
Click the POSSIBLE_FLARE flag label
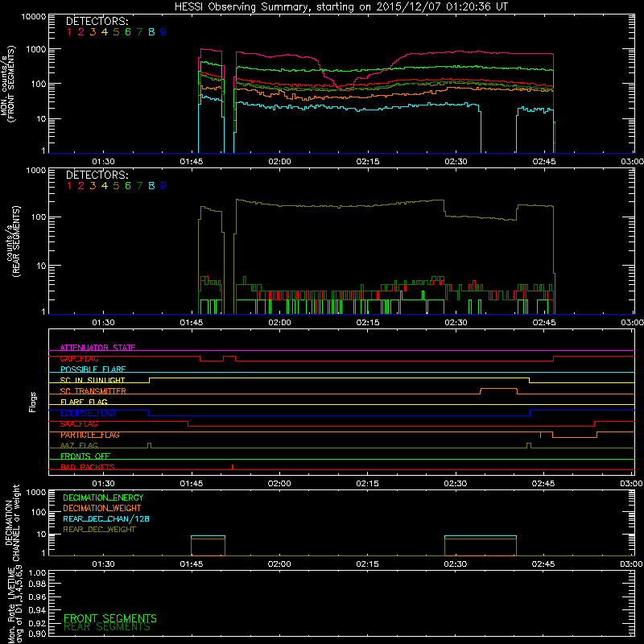[93, 369]
